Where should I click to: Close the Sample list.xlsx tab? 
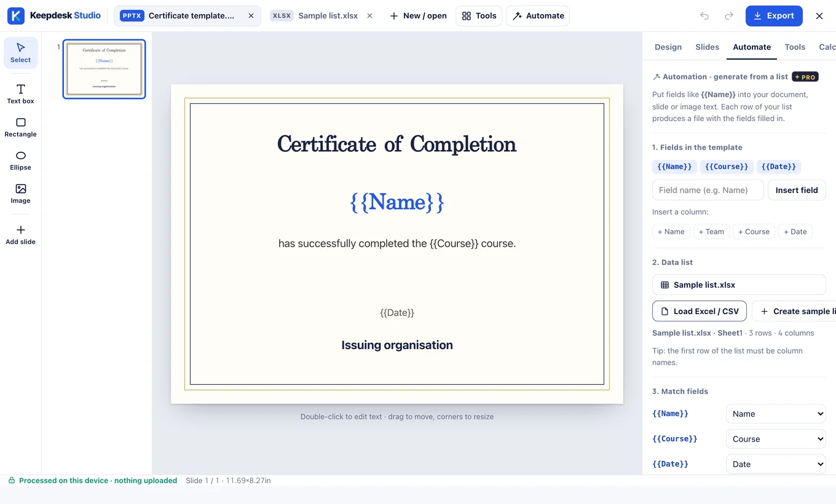(x=369, y=16)
